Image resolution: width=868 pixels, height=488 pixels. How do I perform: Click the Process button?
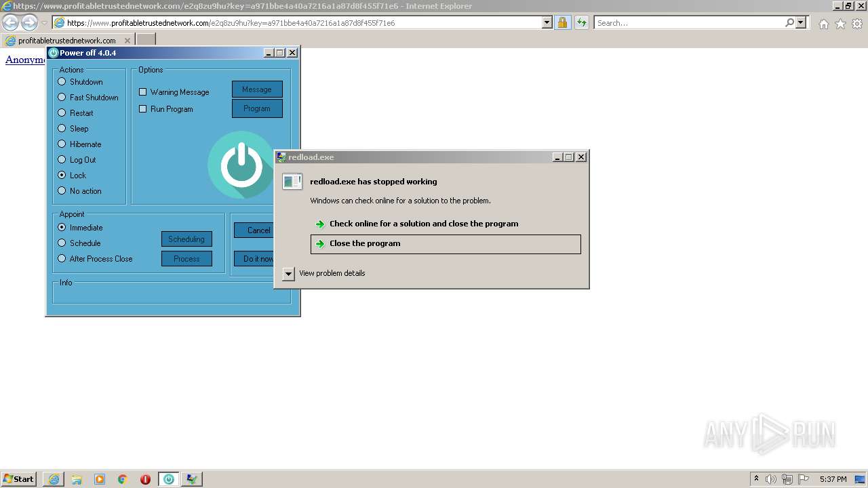pyautogui.click(x=186, y=259)
